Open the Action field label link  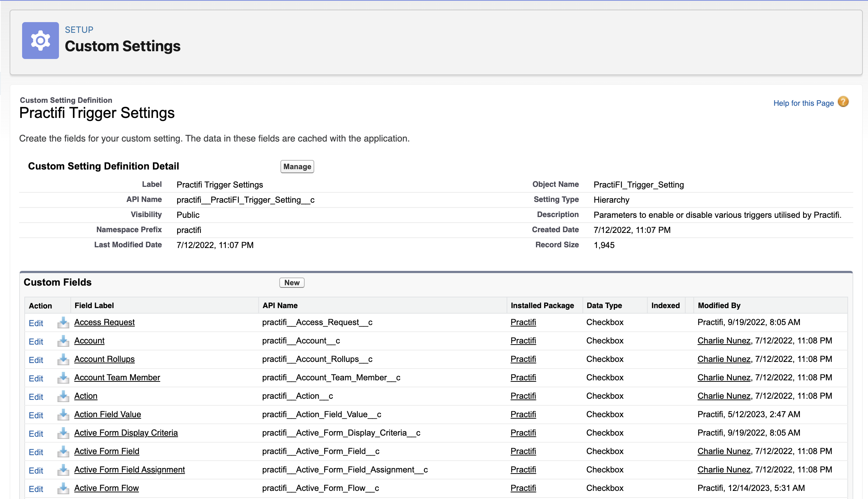[x=86, y=396]
